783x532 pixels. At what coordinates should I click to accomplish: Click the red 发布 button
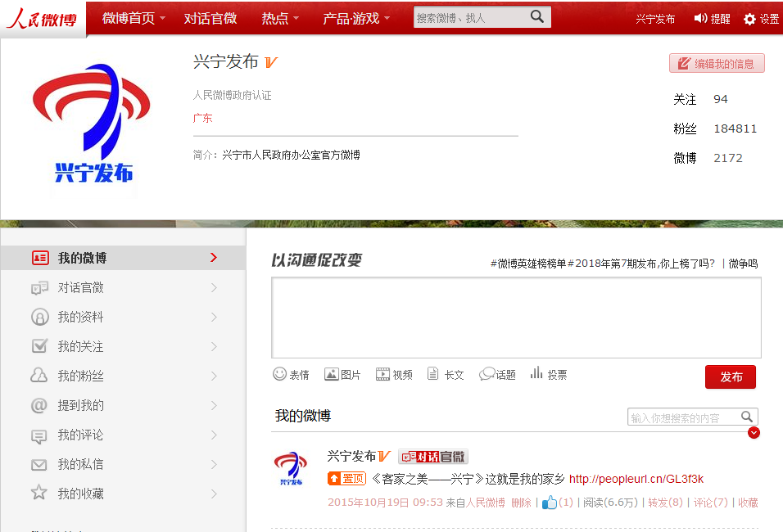point(731,376)
